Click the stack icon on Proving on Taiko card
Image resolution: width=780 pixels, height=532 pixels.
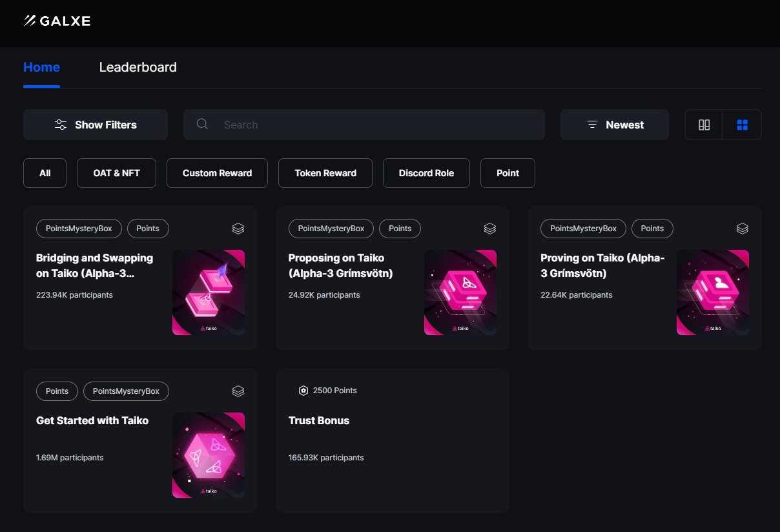point(742,229)
